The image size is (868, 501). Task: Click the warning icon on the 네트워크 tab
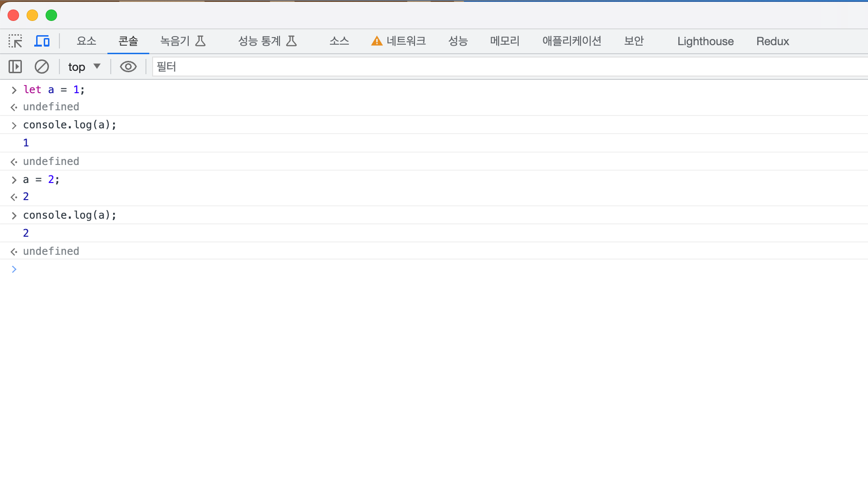click(376, 41)
